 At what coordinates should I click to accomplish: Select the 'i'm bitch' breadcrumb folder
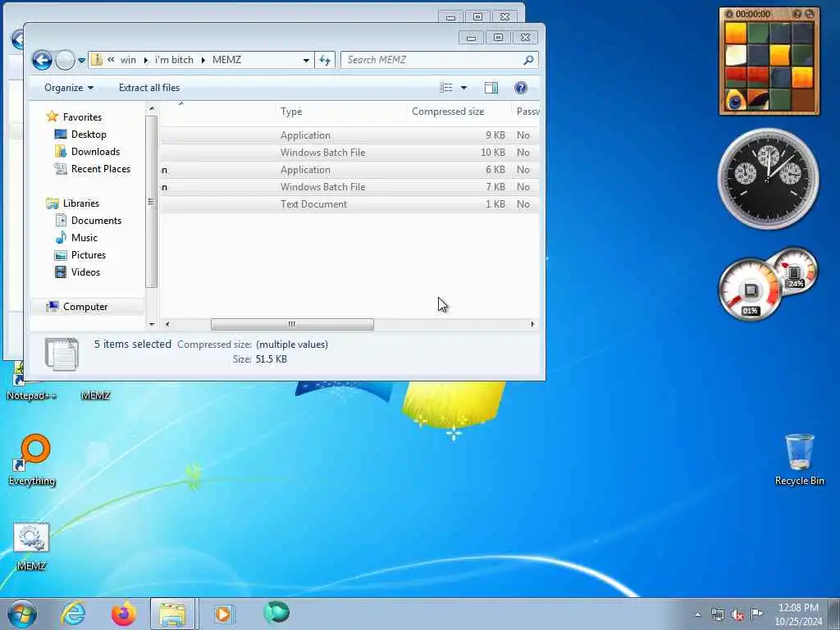point(174,60)
